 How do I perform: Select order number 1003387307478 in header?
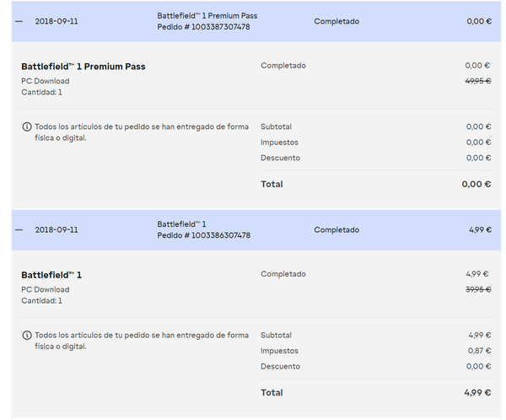click(203, 27)
